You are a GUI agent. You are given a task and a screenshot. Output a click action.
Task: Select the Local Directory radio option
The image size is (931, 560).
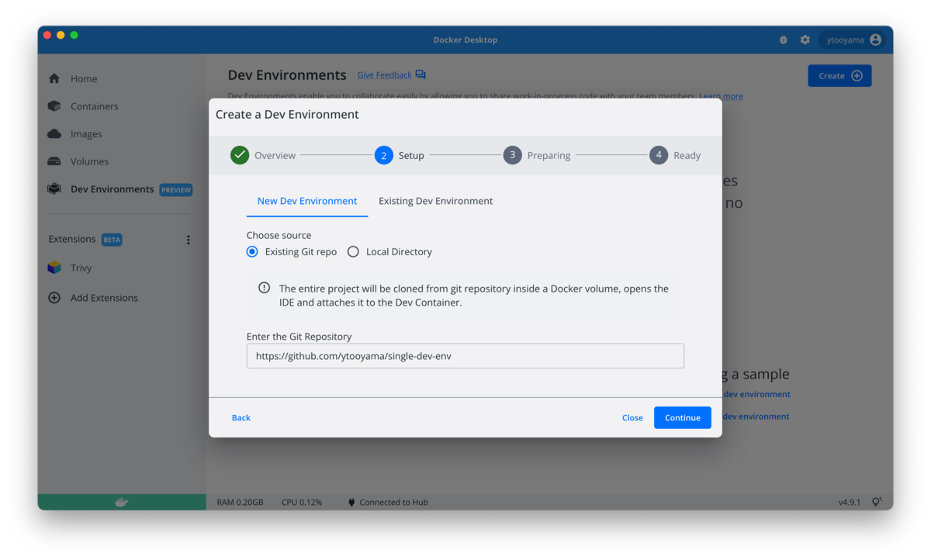click(353, 251)
